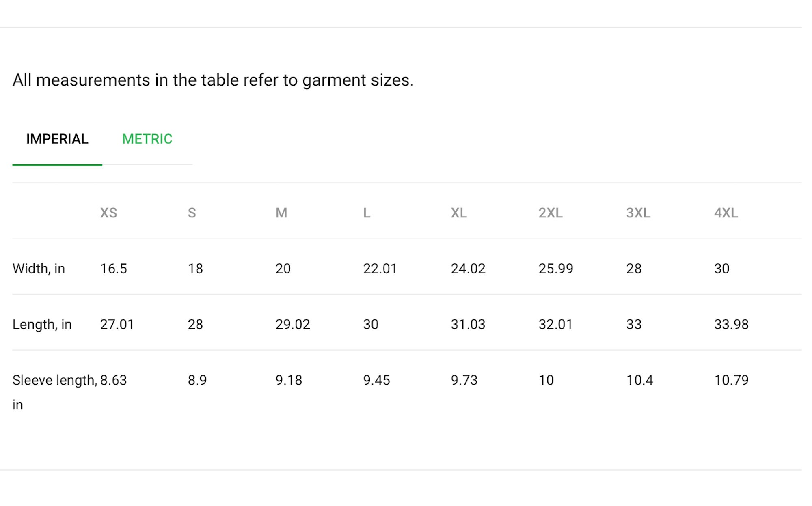
Task: Click the XS size column header
Action: pyautogui.click(x=108, y=213)
